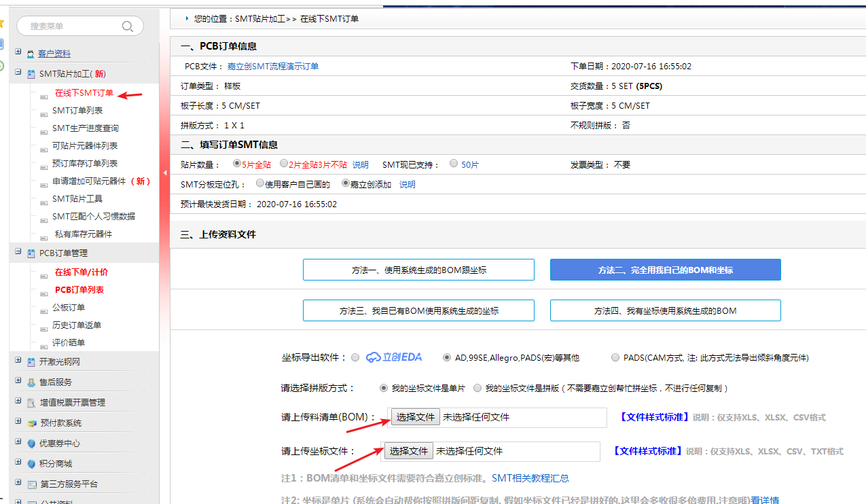
Task: Expand the 开激光钢网 menu section
Action: click(x=18, y=361)
